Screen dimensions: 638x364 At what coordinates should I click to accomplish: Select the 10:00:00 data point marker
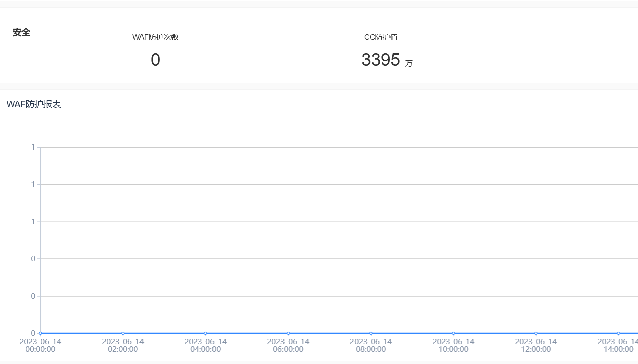453,333
